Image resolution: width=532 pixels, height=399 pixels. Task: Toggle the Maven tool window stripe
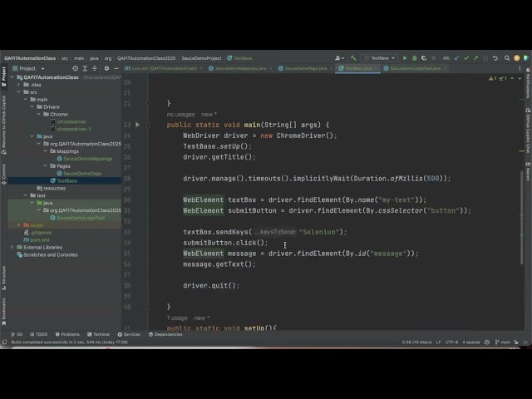[528, 171]
